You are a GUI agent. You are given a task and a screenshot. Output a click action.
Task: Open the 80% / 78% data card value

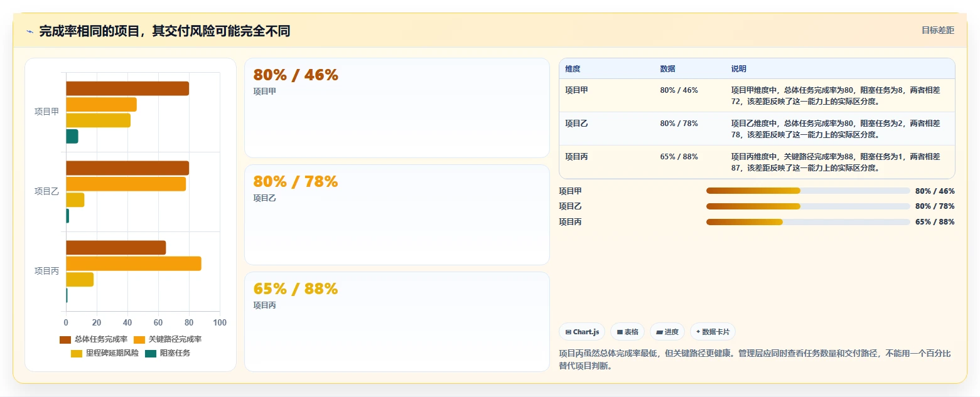click(x=296, y=182)
